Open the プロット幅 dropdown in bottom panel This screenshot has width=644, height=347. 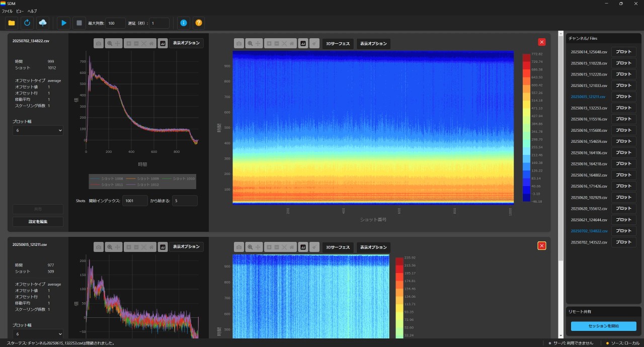coord(38,334)
